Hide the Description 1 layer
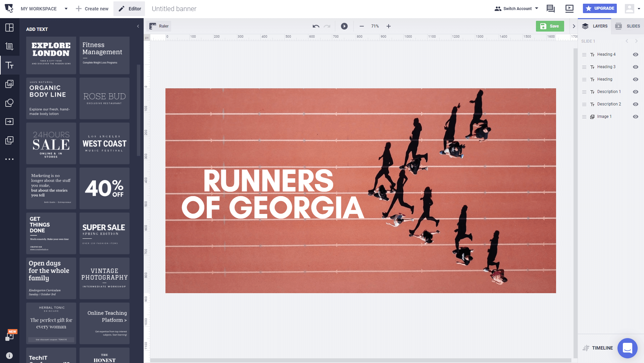 point(636,92)
